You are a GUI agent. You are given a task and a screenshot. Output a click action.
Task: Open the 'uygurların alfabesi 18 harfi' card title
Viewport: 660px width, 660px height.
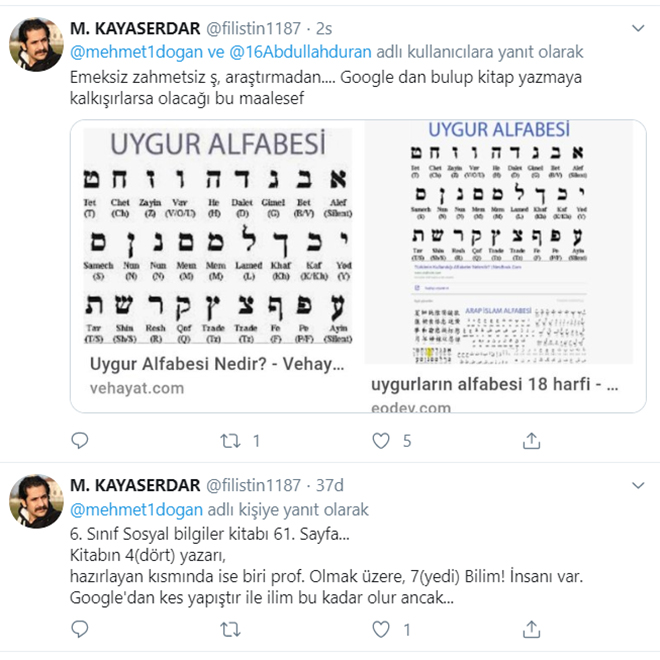click(495, 384)
